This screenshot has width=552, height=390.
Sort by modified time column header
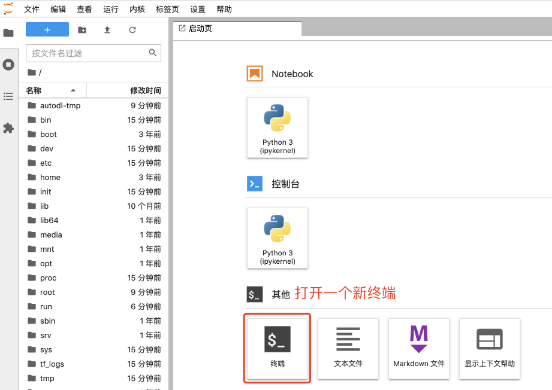[127, 90]
